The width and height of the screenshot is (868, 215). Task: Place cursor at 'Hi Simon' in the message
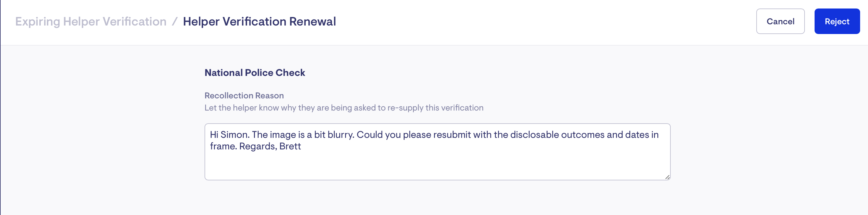229,135
